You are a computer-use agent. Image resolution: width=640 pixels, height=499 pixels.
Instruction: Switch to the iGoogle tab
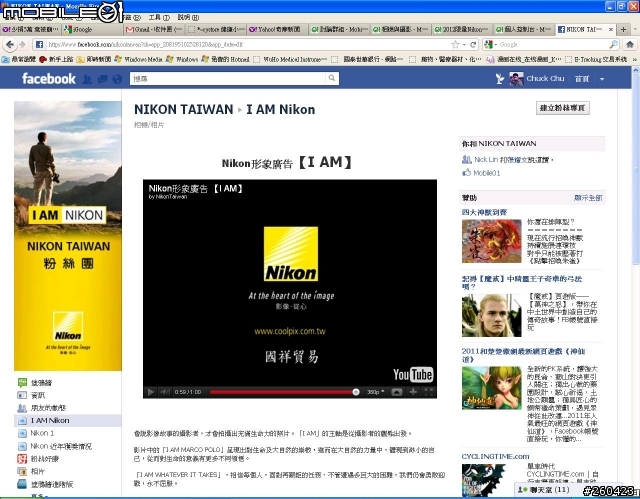[x=93, y=29]
